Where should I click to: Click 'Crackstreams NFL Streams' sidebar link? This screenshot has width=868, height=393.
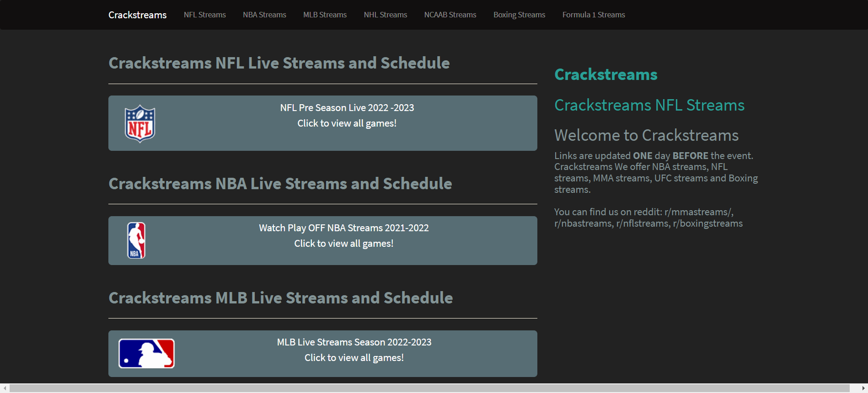point(649,105)
